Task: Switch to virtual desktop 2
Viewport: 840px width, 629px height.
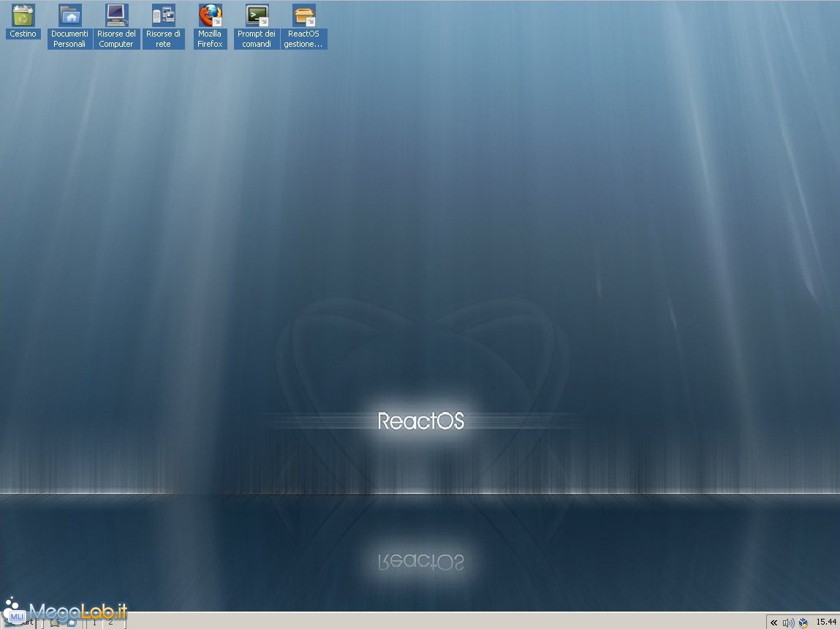Action: click(111, 622)
